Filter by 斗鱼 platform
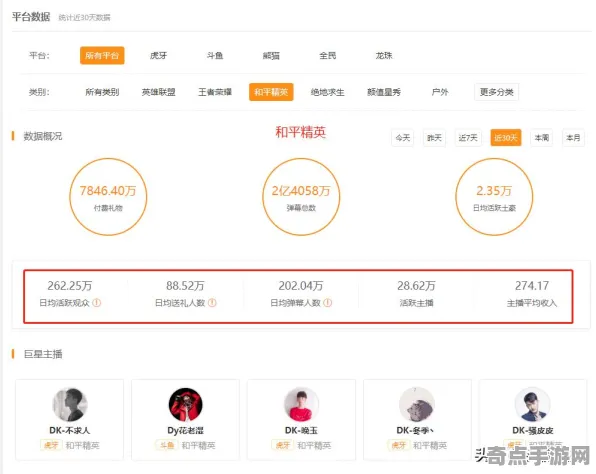The width and height of the screenshot is (596, 474). (215, 55)
